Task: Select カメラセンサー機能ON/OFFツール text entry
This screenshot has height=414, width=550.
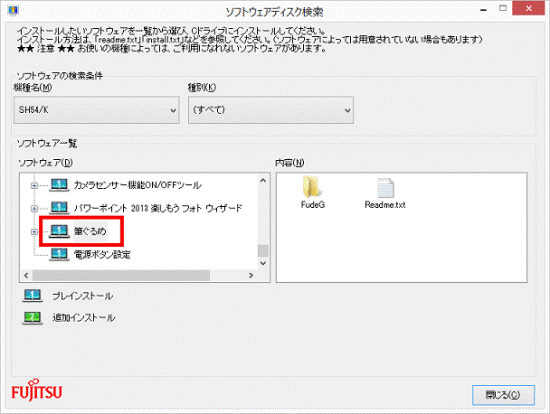Action: pos(137,185)
